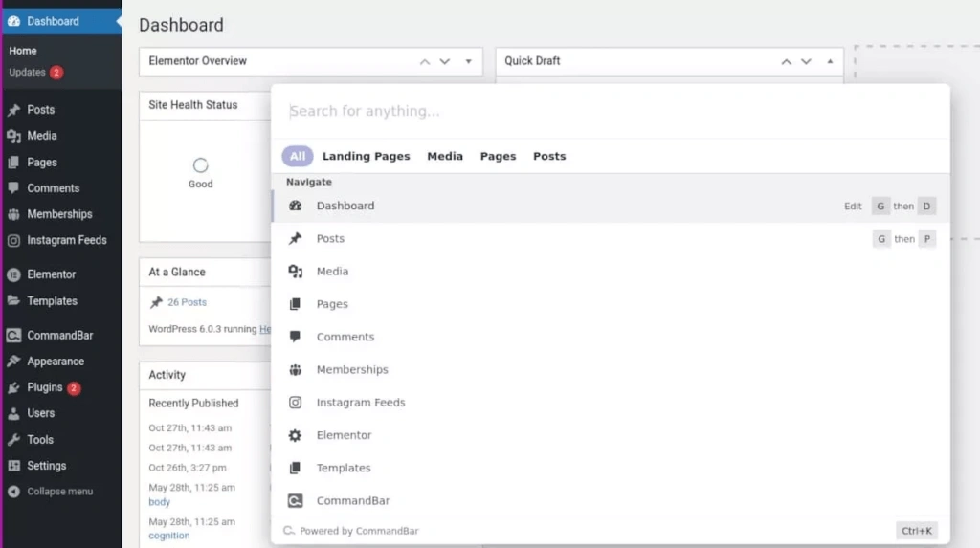Click the CommandBar icon in search results

[296, 501]
